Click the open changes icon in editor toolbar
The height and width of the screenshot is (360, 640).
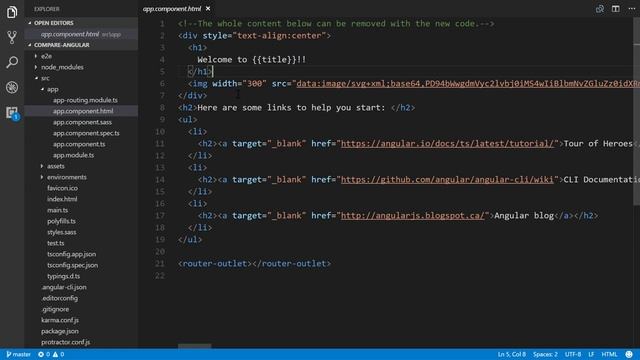point(600,9)
